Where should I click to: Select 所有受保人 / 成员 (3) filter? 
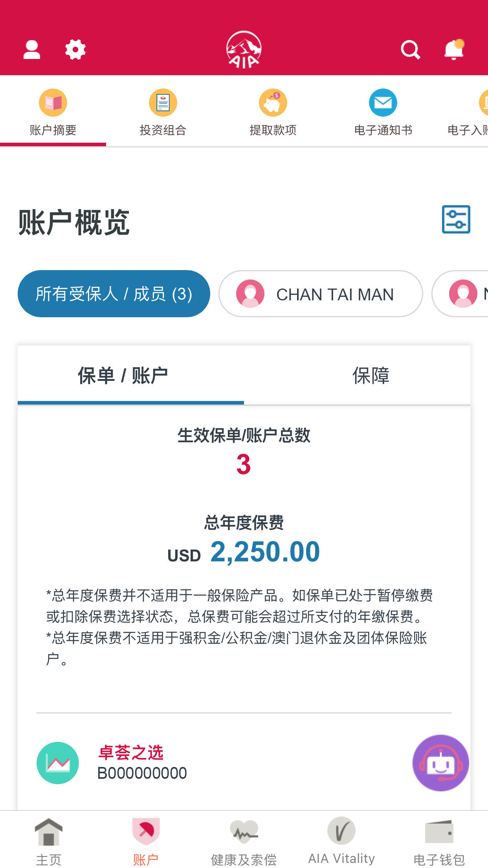point(114,294)
